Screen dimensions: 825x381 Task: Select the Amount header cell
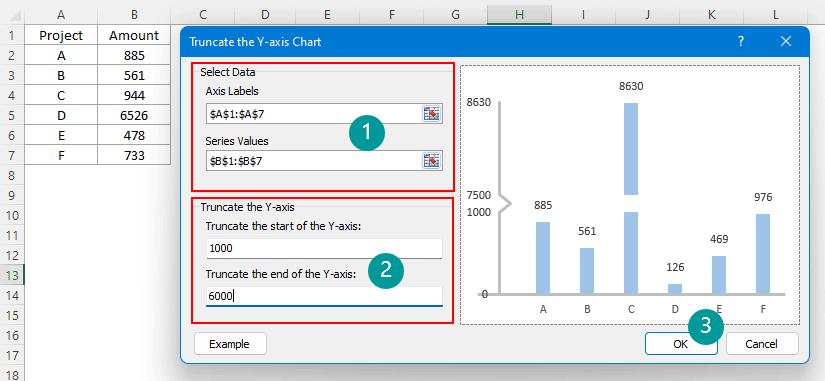click(x=134, y=35)
